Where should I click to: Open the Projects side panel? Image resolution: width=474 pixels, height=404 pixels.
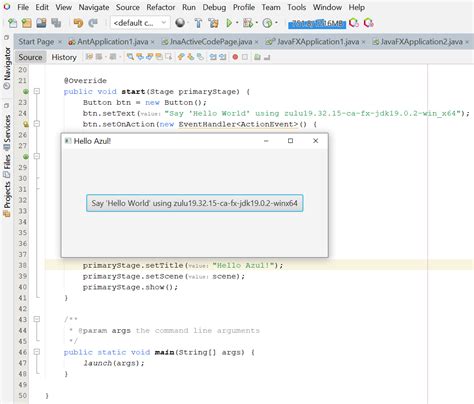(x=7, y=199)
